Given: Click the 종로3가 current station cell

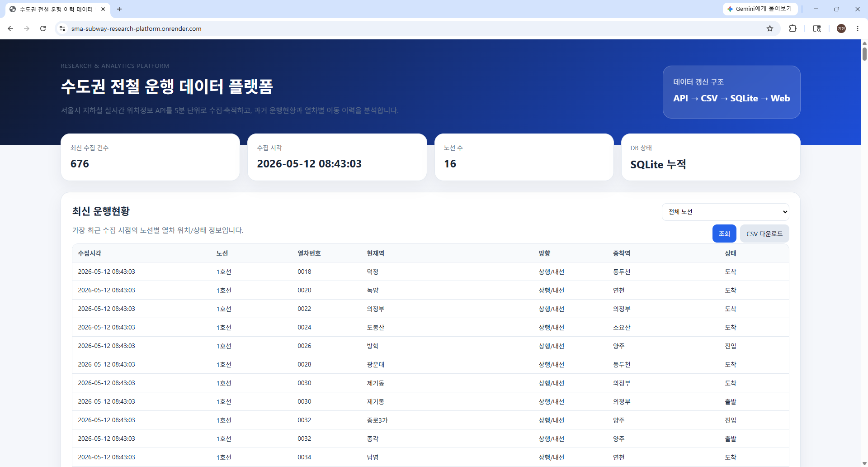Looking at the screenshot, I should coord(377,420).
